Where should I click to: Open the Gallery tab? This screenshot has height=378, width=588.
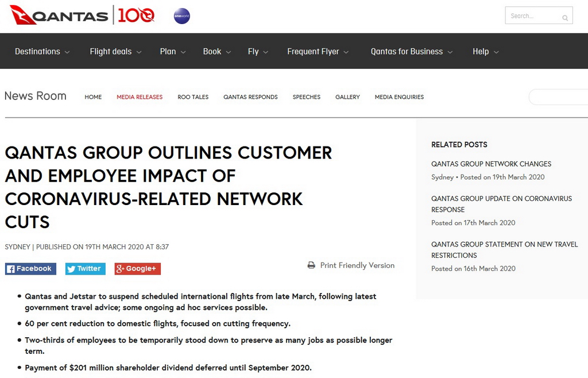[347, 97]
